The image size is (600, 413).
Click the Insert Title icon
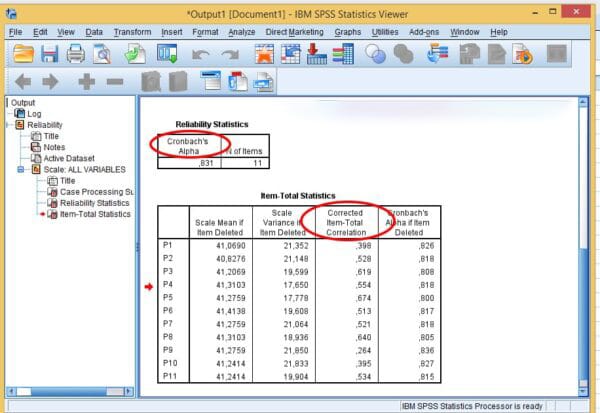coord(237,81)
